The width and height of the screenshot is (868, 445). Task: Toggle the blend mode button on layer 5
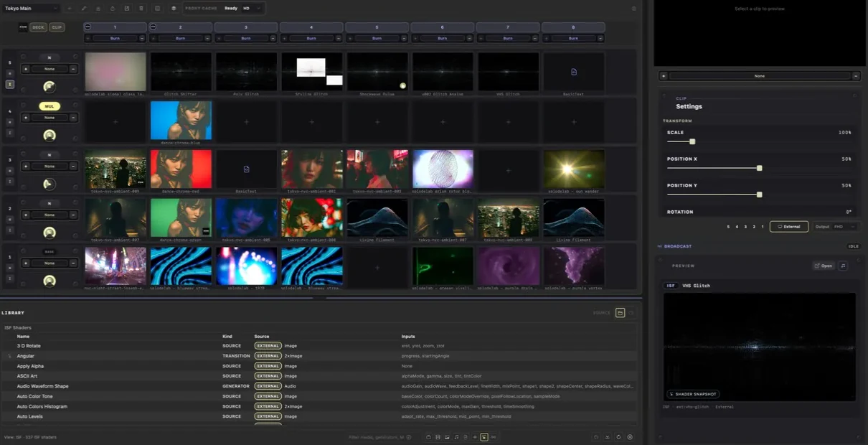tap(49, 57)
